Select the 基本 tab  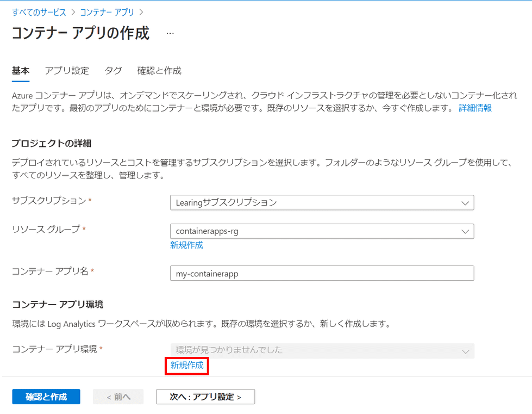[21, 71]
